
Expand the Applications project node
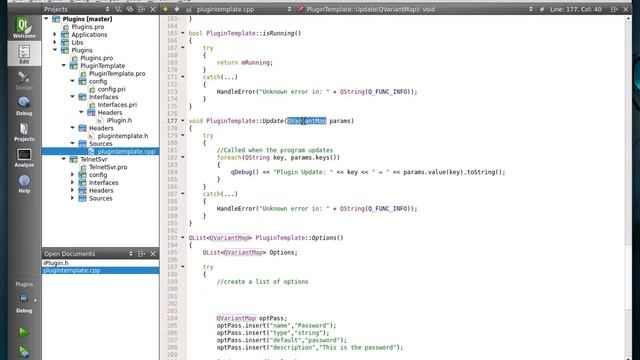55,34
